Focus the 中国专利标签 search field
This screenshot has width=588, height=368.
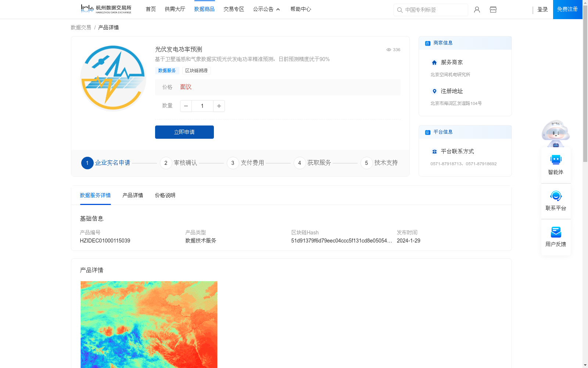pos(431,10)
